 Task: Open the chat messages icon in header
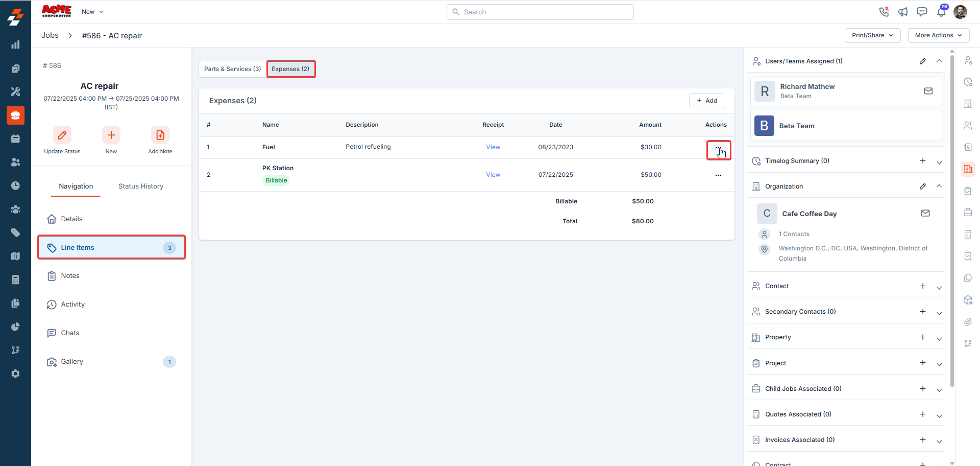click(x=922, y=12)
